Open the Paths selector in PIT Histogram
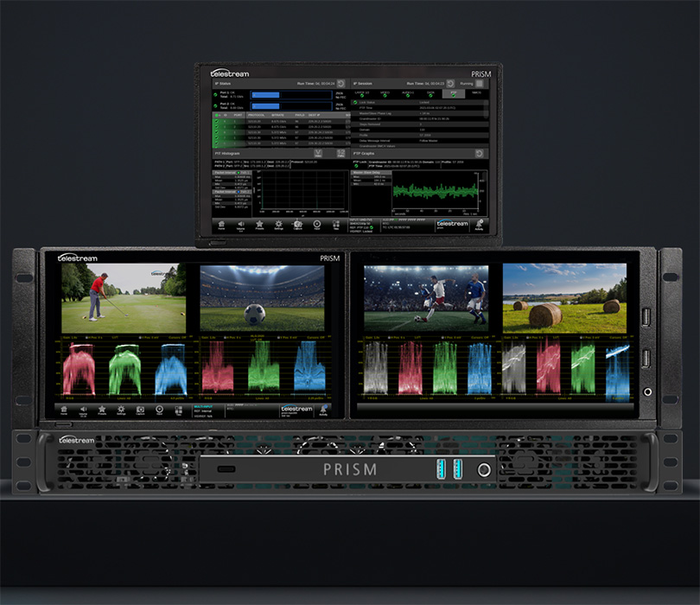The width and height of the screenshot is (700, 605). coord(340,153)
